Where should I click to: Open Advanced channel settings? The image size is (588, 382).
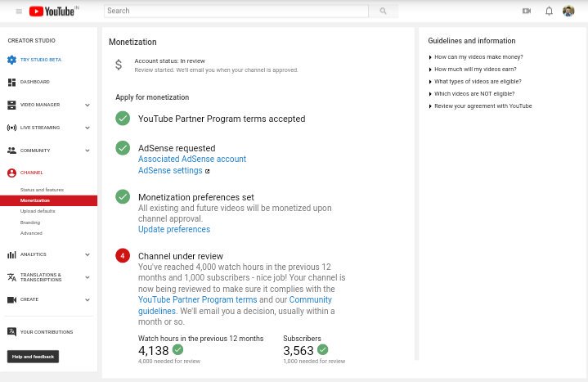tap(31, 233)
